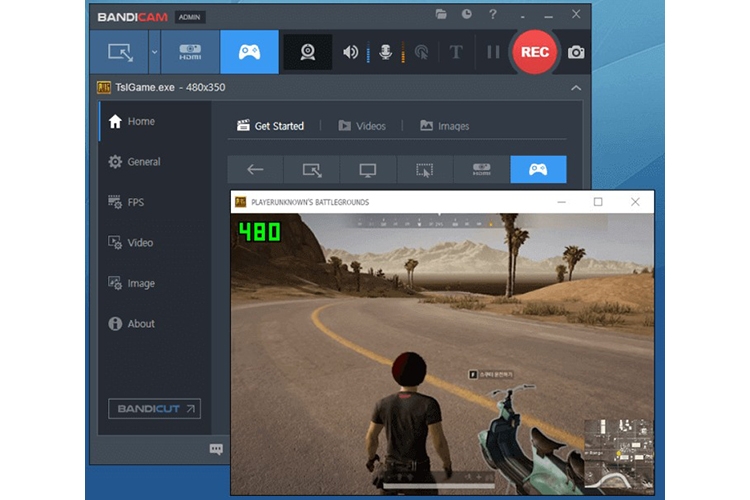Minimize the Bandicam window
Screen dimensions: 750x500
pyautogui.click(x=549, y=16)
